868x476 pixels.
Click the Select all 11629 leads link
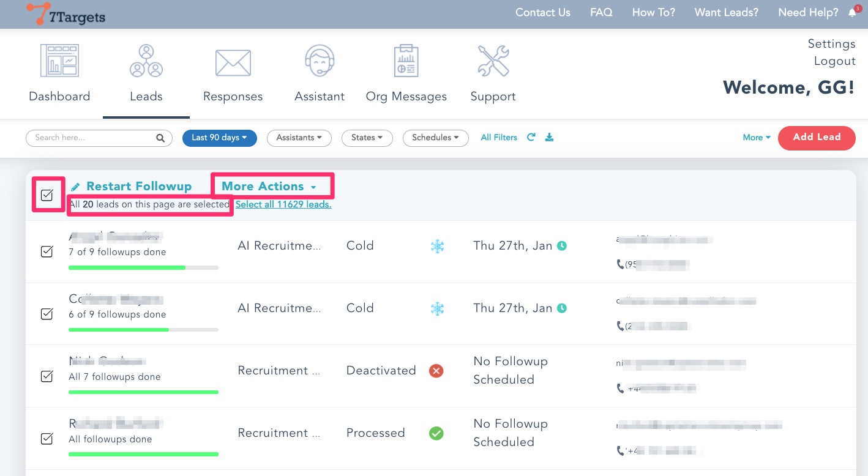[x=283, y=205]
